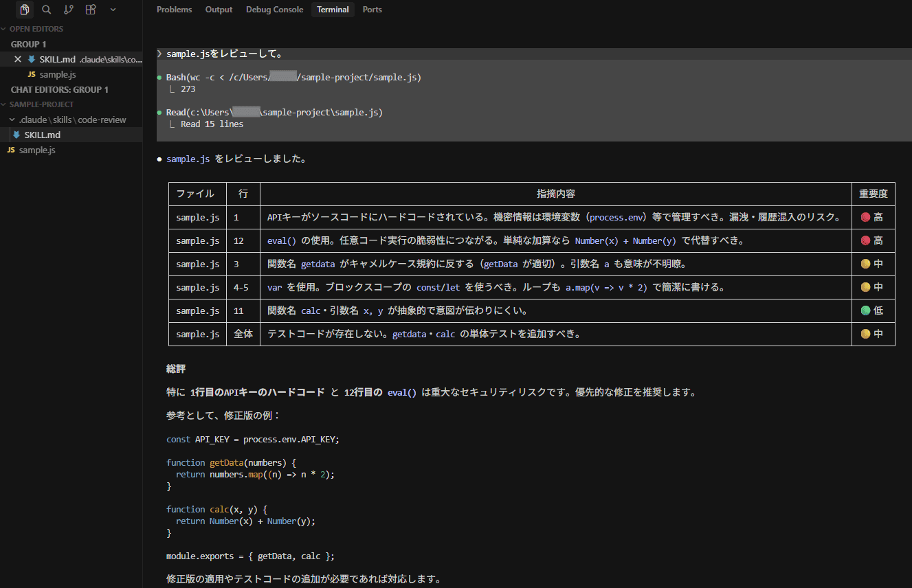This screenshot has width=912, height=588.
Task: Click the '全体' cell in the last row
Action: pyautogui.click(x=243, y=334)
